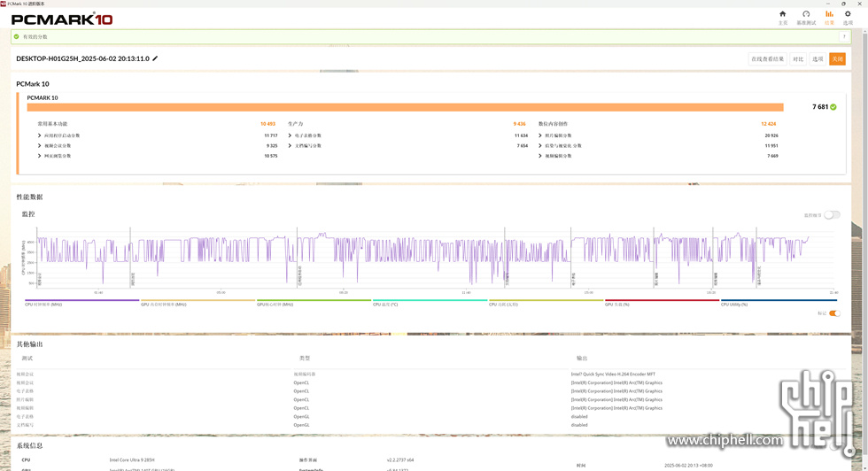Turn off the markers (标记) switch
The image size is (868, 471).
point(834,313)
